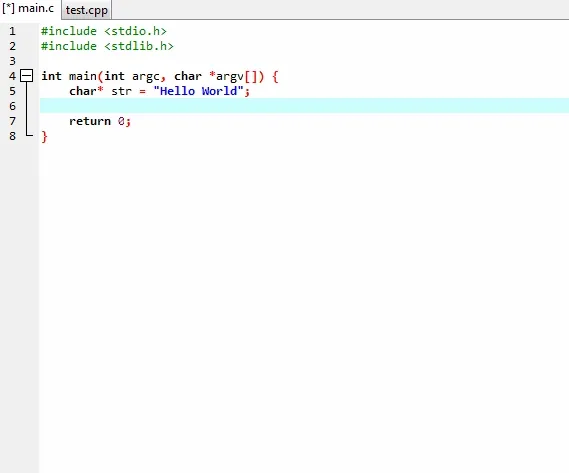Click the argv parameter name

pyautogui.click(x=230, y=77)
